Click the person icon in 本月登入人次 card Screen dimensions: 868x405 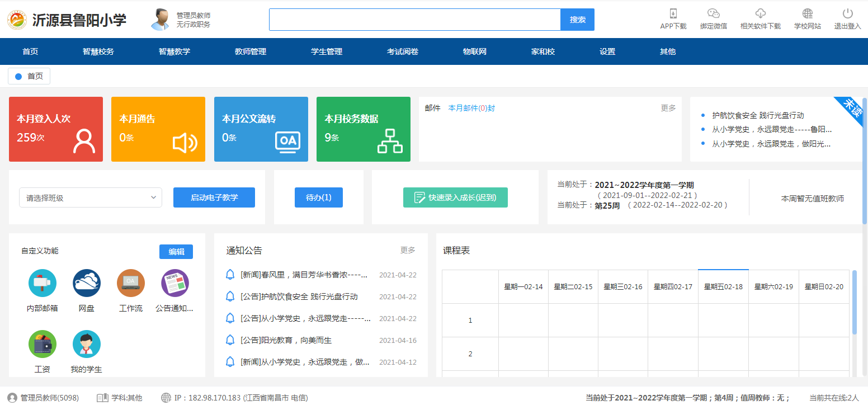click(84, 141)
